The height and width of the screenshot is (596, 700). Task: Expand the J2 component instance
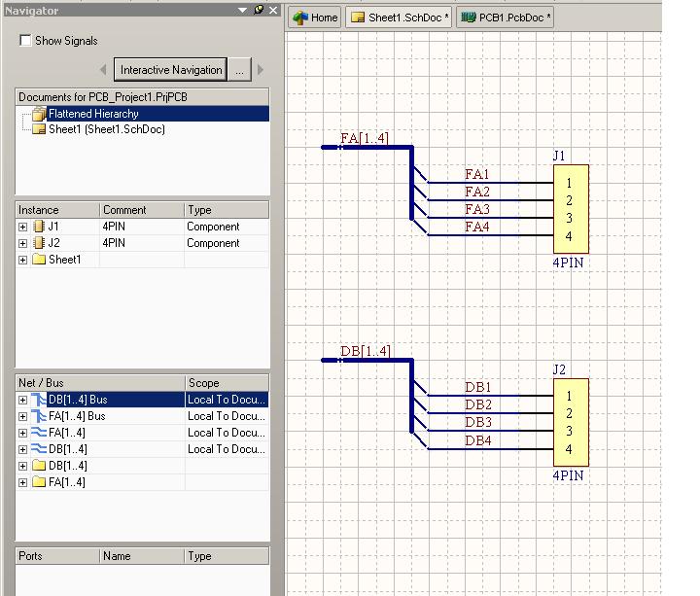pos(23,244)
